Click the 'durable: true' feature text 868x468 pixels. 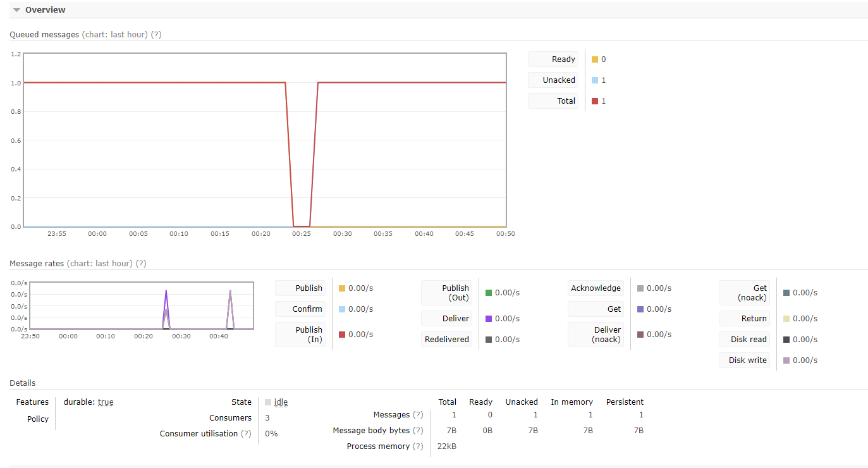(89, 402)
